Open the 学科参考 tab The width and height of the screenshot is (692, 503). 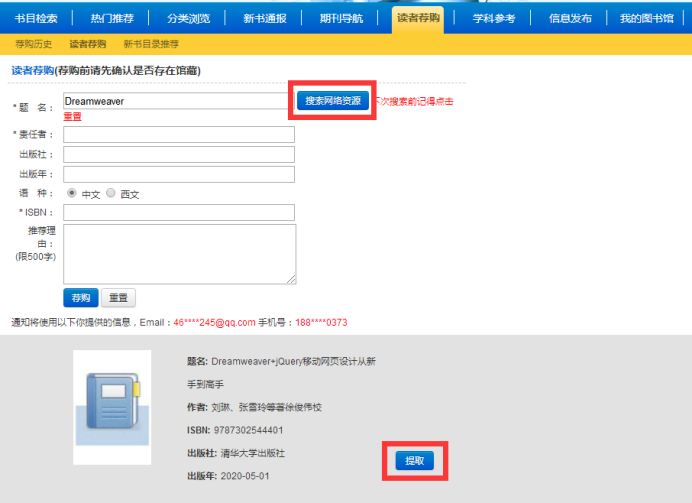tap(494, 18)
